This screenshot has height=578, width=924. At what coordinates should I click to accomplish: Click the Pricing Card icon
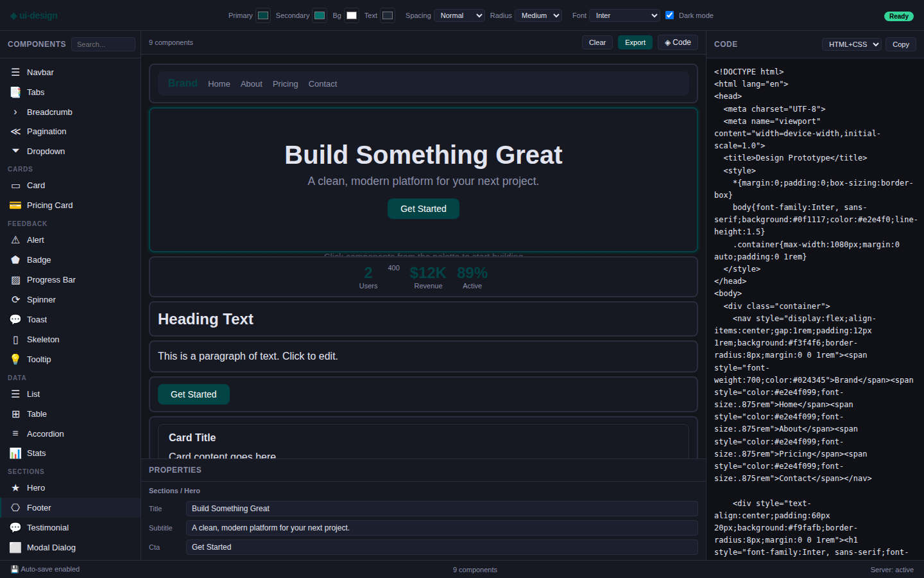pos(15,206)
